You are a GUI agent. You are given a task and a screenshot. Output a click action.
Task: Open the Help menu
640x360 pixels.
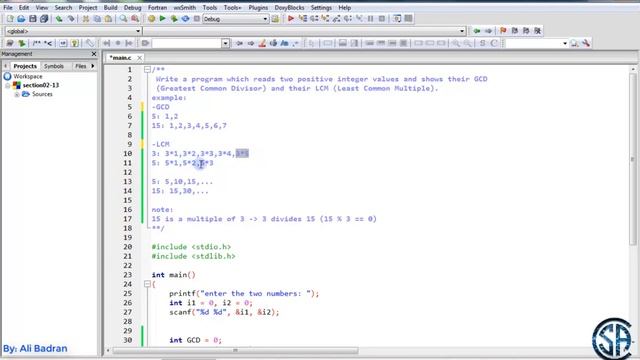tap(344, 7)
